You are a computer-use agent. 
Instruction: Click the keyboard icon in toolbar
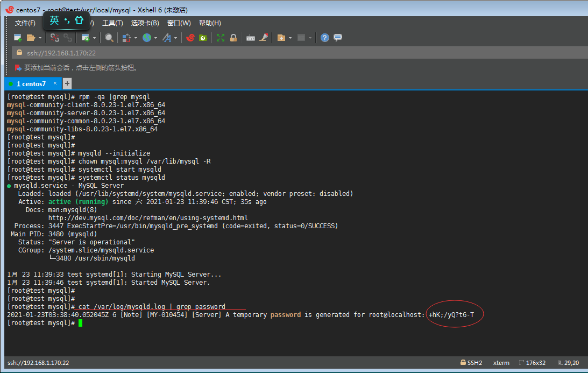251,38
